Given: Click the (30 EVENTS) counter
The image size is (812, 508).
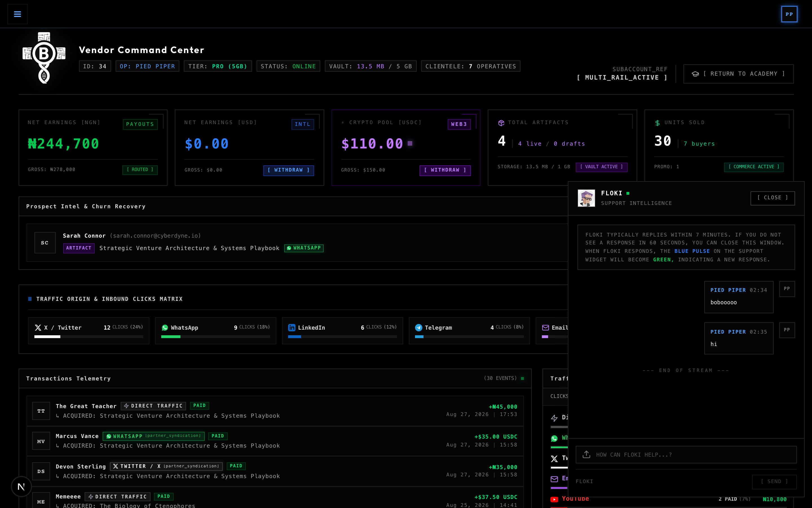Looking at the screenshot, I should coord(500,378).
